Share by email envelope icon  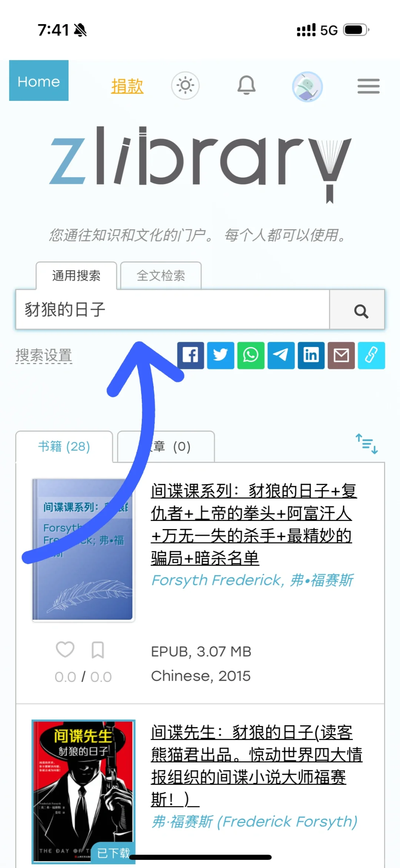pos(341,356)
